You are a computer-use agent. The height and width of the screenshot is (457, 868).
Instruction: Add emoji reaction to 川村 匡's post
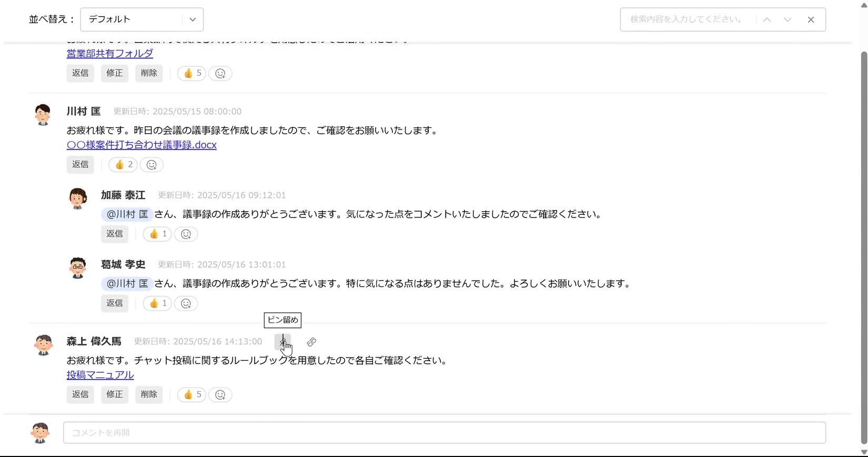pos(152,165)
